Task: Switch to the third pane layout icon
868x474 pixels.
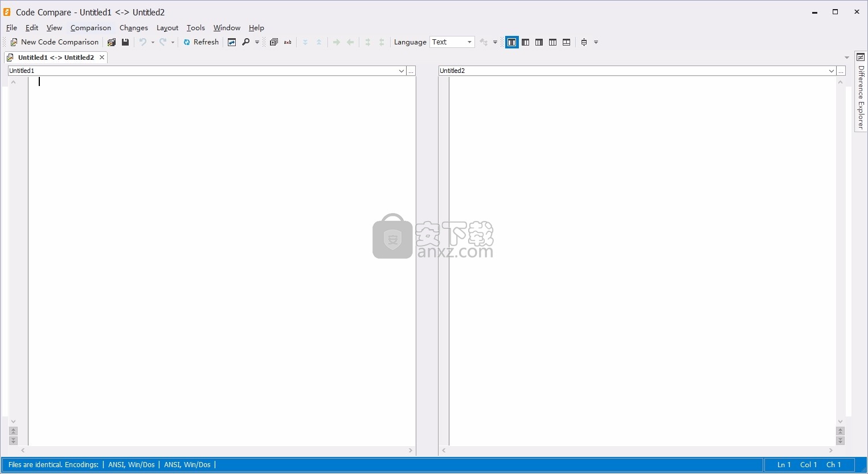Action: (539, 42)
